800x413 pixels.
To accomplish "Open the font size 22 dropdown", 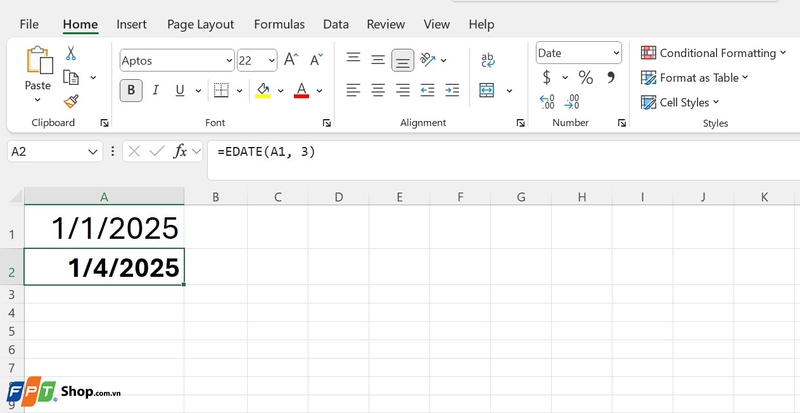I will tap(272, 61).
